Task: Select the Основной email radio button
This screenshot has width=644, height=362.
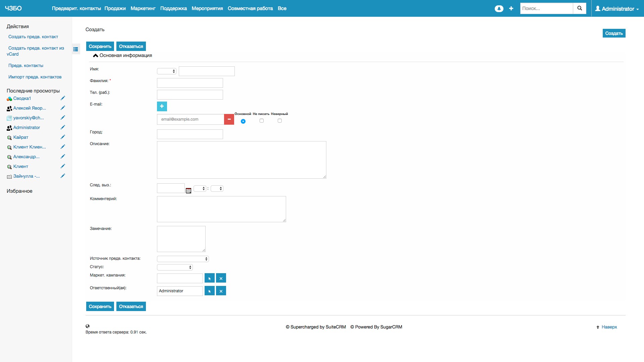Action: click(x=243, y=121)
